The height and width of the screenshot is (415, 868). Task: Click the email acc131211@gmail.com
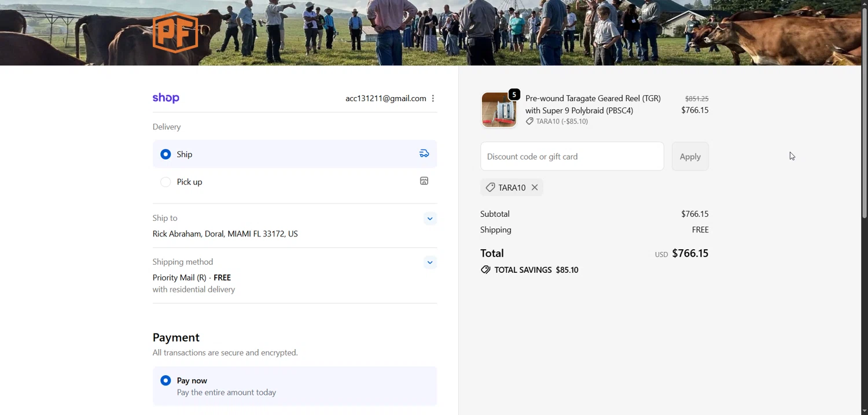pyautogui.click(x=386, y=98)
